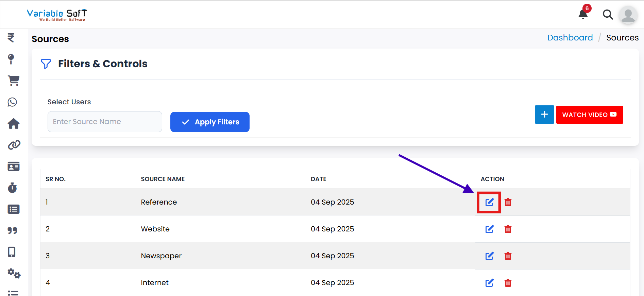The width and height of the screenshot is (644, 296).
Task: Open search with the magnifier icon
Action: (608, 15)
